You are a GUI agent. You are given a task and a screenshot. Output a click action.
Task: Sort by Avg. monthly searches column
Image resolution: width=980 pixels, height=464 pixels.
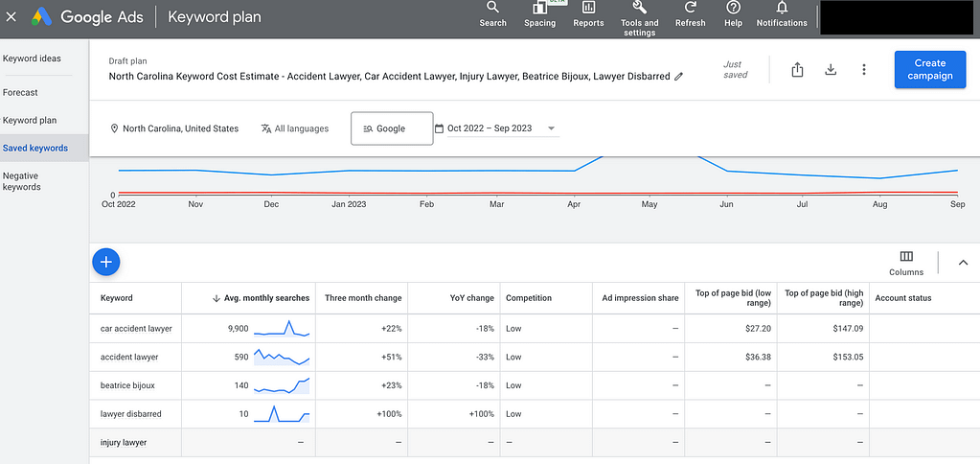(x=262, y=298)
